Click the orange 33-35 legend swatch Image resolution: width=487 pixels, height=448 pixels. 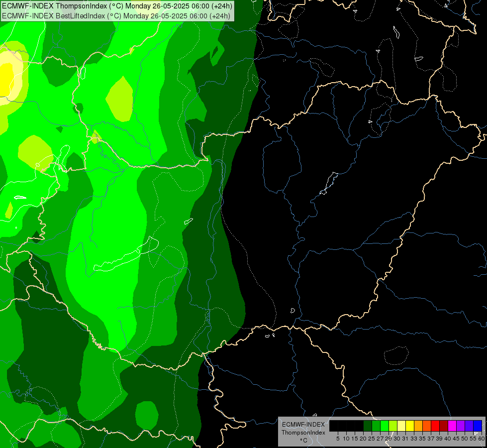click(x=418, y=426)
